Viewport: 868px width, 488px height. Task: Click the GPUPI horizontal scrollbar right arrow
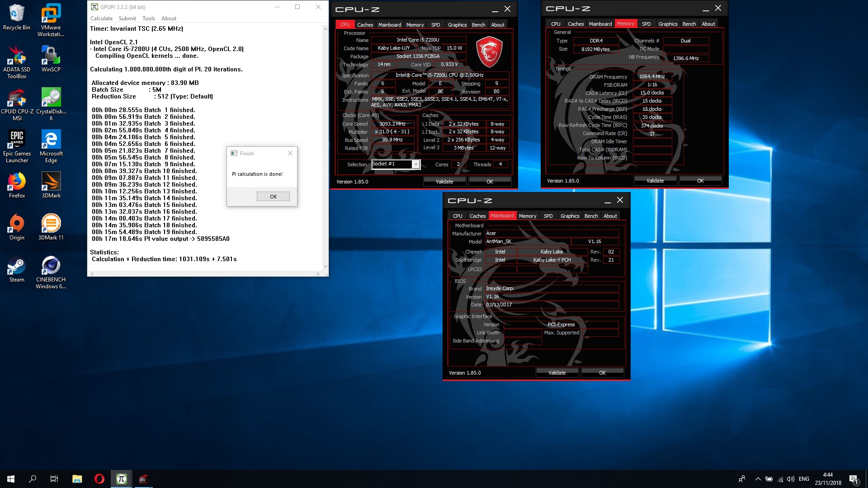318,274
